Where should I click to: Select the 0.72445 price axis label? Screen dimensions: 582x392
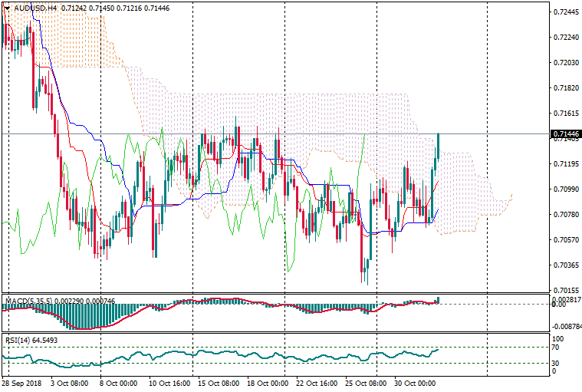coord(565,12)
